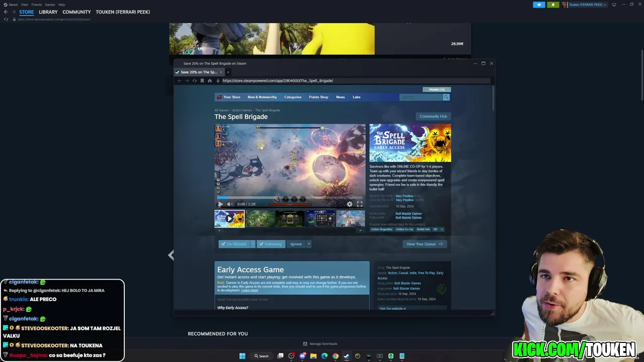Click the Steam client back arrow
644x362 pixels.
coord(6,12)
